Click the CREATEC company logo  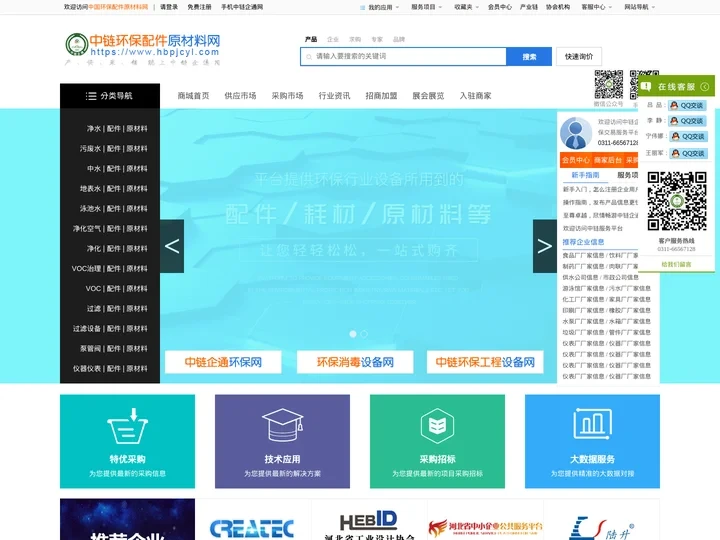[x=252, y=529]
